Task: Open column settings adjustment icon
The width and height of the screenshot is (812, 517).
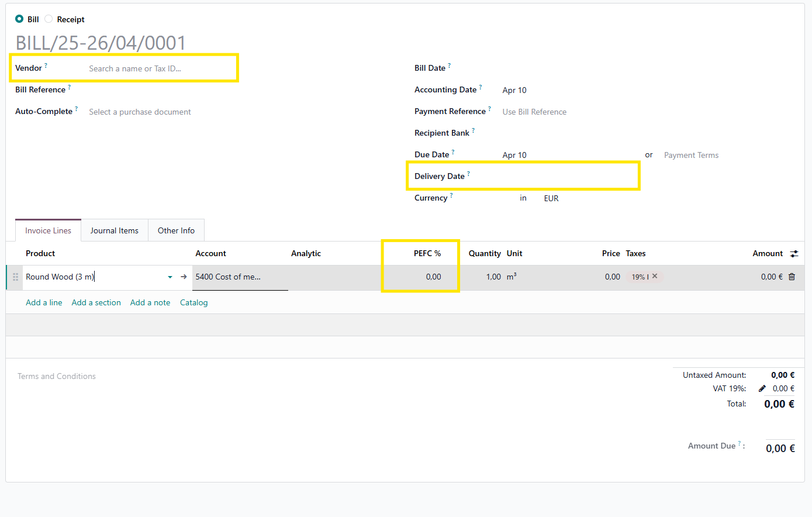Action: pyautogui.click(x=794, y=253)
